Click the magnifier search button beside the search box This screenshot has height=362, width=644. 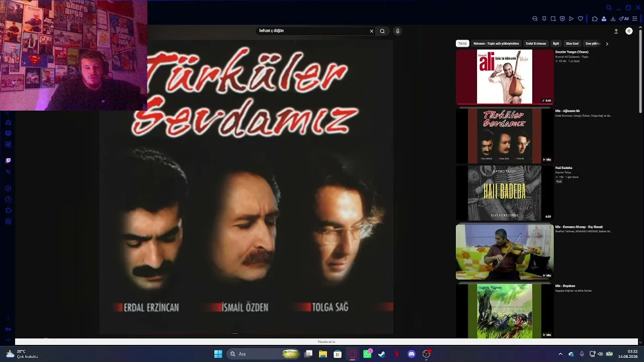click(x=382, y=31)
